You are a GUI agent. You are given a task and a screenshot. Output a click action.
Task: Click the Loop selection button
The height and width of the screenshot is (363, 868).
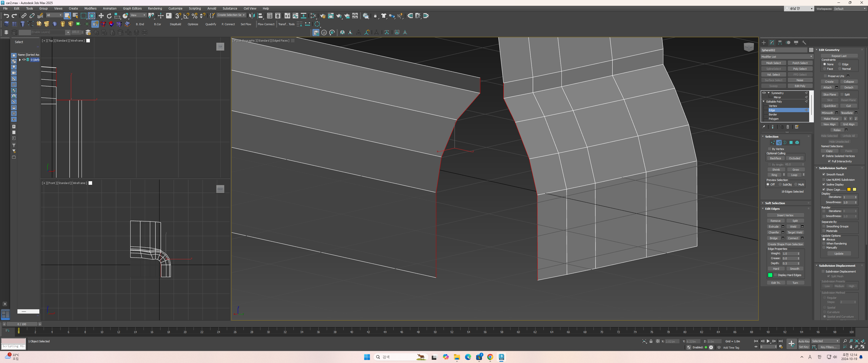[x=794, y=175]
